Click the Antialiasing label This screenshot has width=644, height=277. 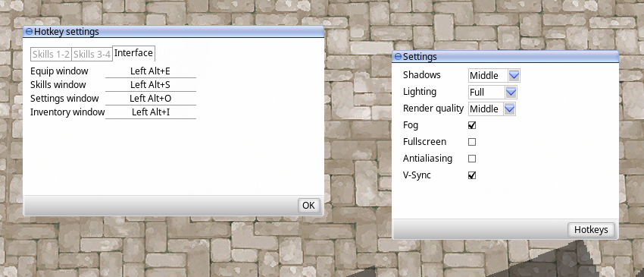click(427, 159)
